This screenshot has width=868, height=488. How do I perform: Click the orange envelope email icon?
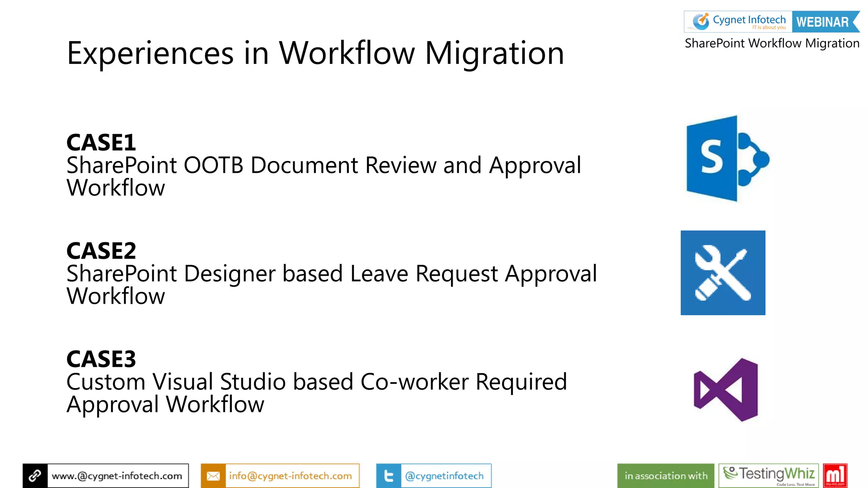[213, 476]
